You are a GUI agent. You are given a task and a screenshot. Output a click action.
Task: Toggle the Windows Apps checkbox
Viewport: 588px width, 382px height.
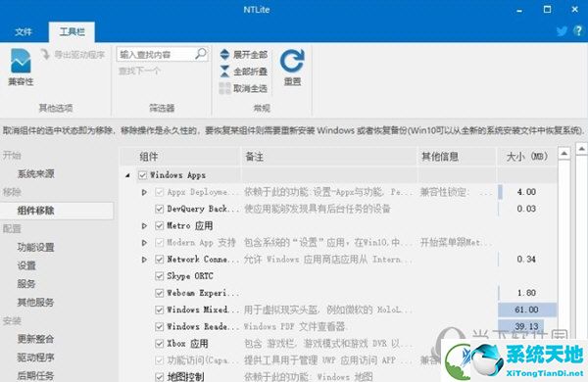pos(142,175)
